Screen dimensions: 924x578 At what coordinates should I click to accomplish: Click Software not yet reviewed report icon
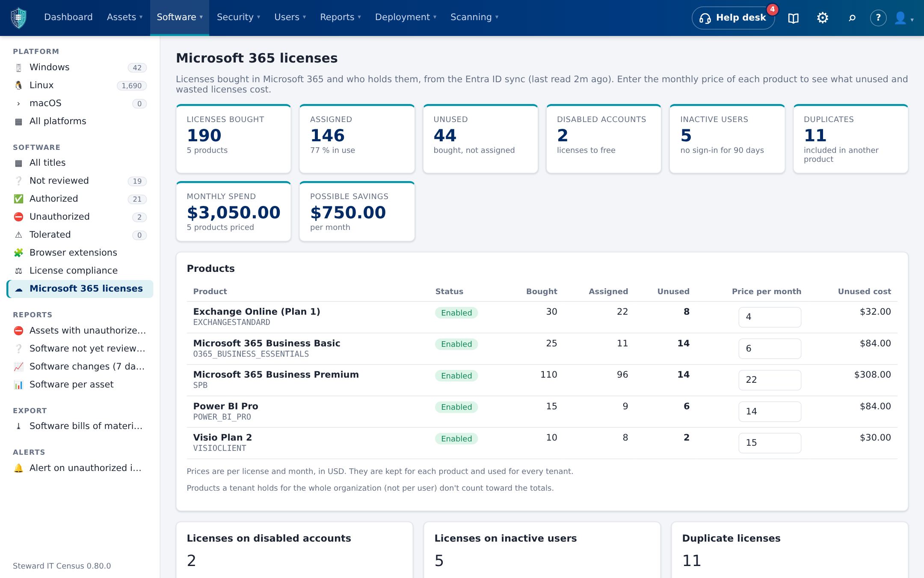click(18, 349)
